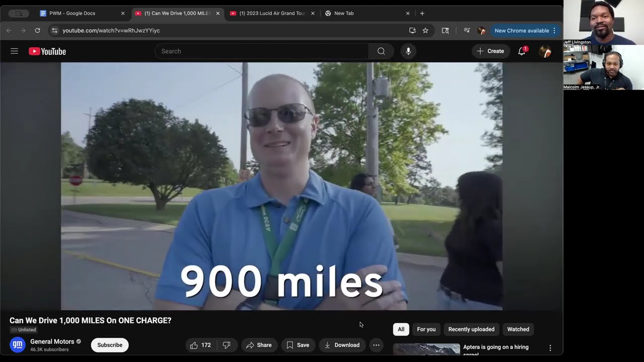Image resolution: width=644 pixels, height=362 pixels.
Task: Select the Watched filter chip
Action: (x=518, y=329)
